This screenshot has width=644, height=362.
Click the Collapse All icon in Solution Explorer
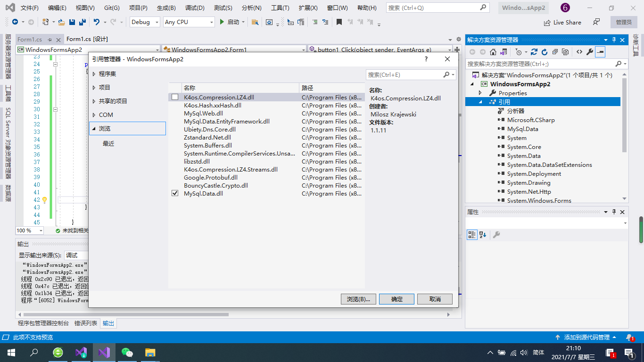tap(555, 52)
